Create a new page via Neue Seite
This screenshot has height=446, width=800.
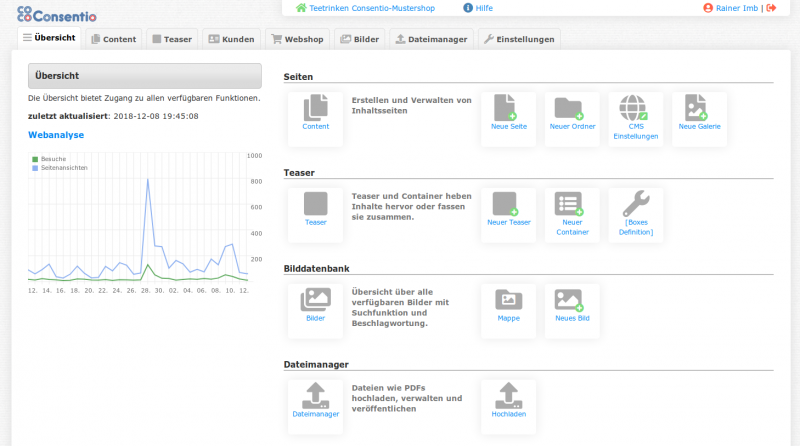(508, 109)
